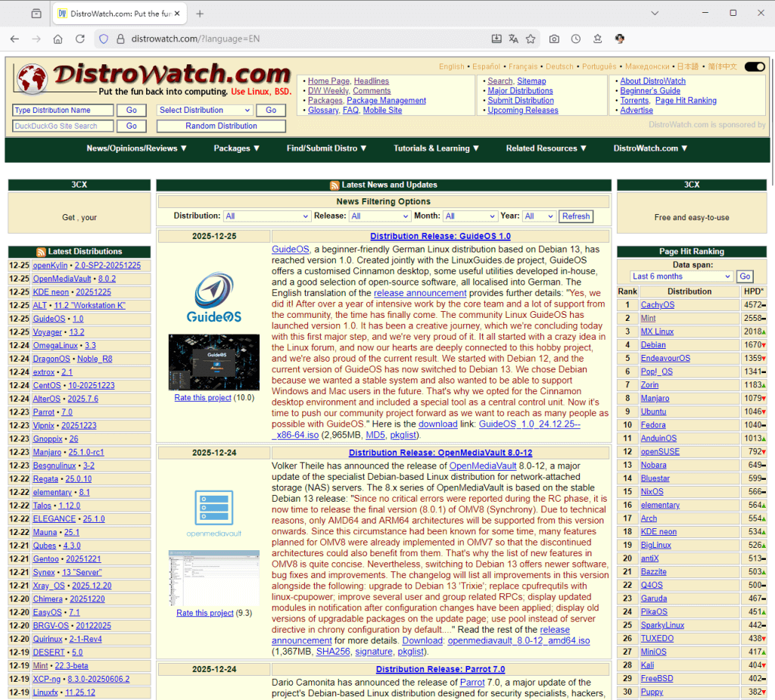Click Go next to Data span dropdown
The image size is (775, 700).
(x=745, y=276)
